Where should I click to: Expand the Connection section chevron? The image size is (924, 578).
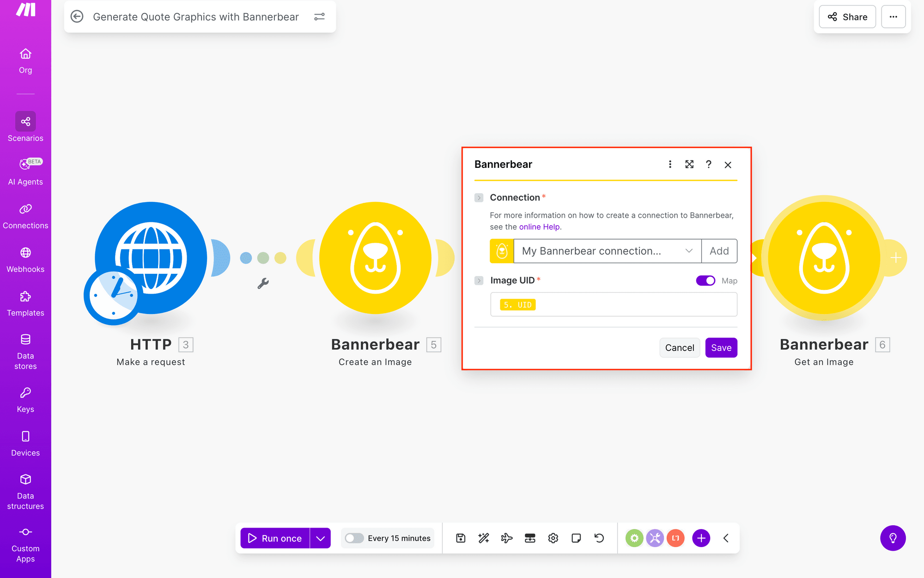coord(479,197)
